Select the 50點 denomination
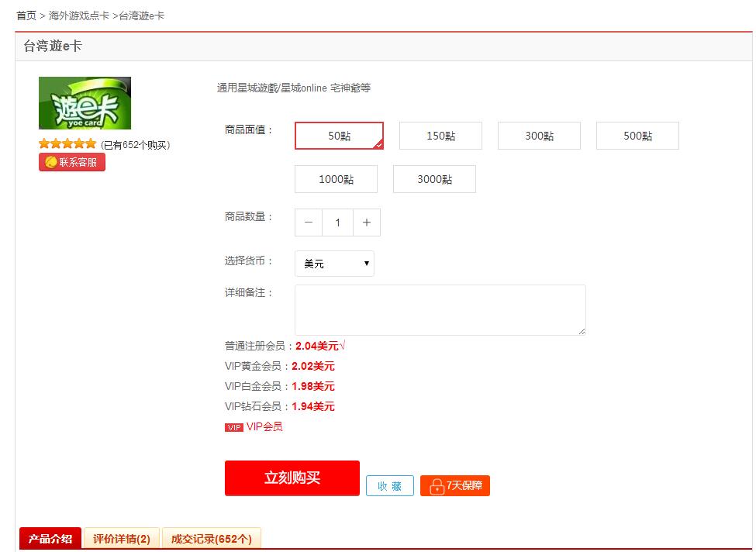 tap(339, 136)
